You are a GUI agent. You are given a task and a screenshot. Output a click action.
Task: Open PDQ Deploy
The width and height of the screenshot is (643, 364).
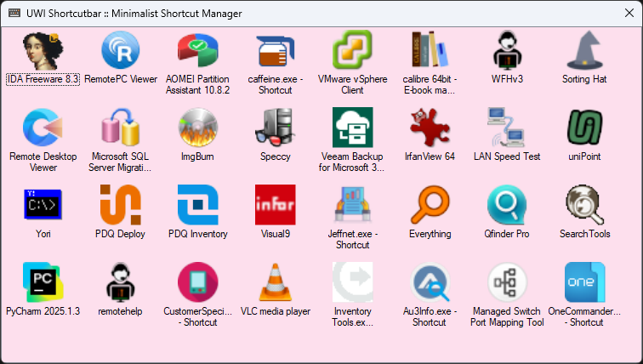click(x=121, y=205)
